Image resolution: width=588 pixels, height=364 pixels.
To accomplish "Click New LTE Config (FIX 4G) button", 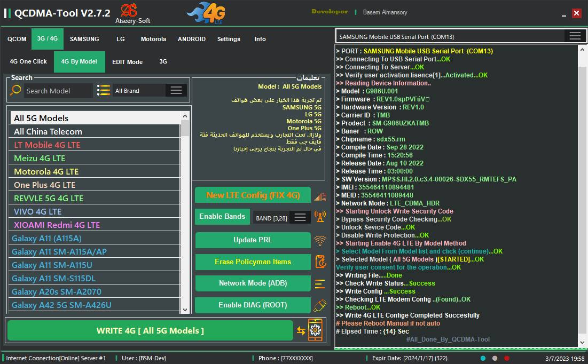I will 253,195.
